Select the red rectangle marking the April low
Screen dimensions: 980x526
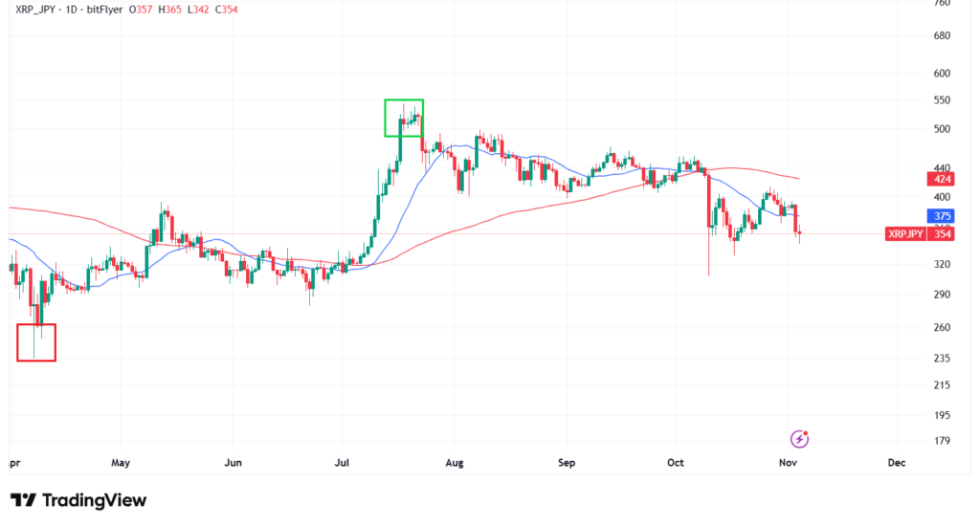pos(36,342)
